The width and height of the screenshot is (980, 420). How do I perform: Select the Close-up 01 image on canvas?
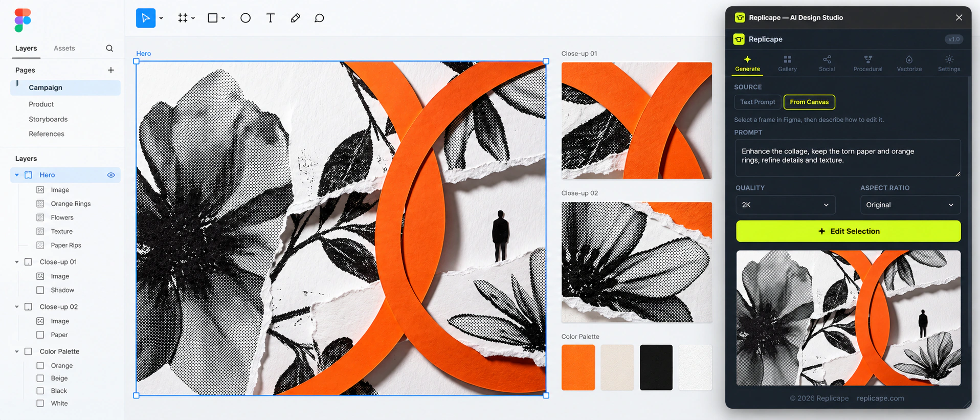(637, 121)
